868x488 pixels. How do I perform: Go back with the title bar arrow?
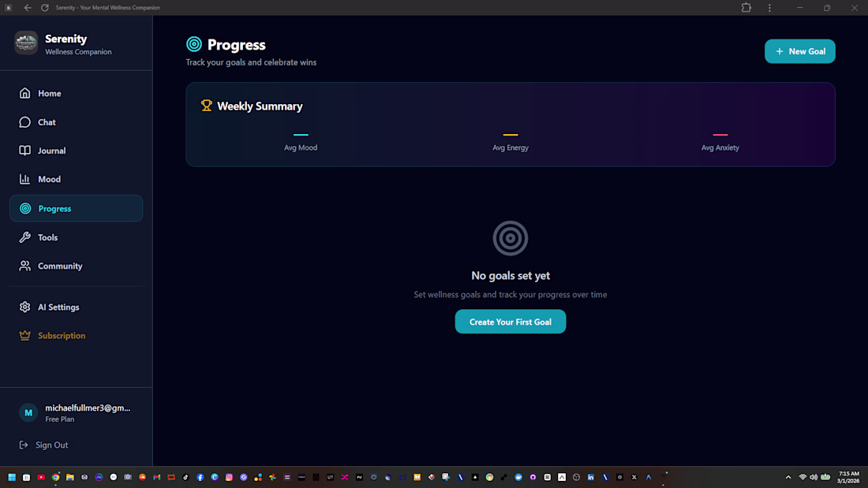(x=27, y=8)
